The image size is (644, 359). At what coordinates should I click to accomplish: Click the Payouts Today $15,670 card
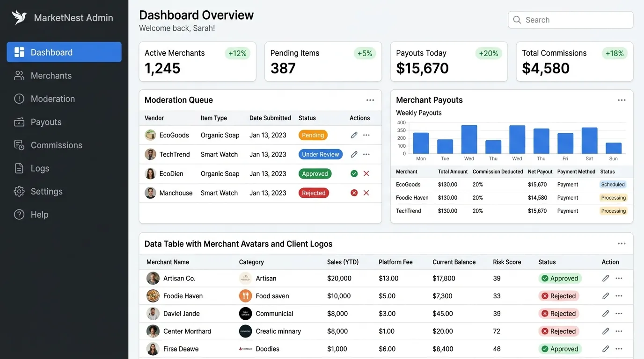(449, 62)
